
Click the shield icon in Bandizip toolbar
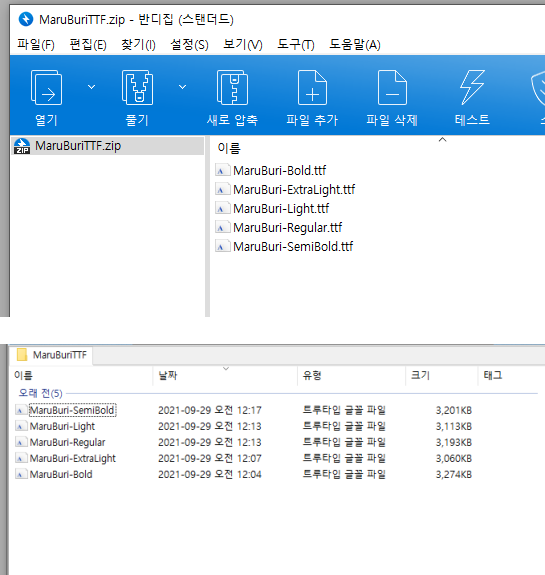538,88
